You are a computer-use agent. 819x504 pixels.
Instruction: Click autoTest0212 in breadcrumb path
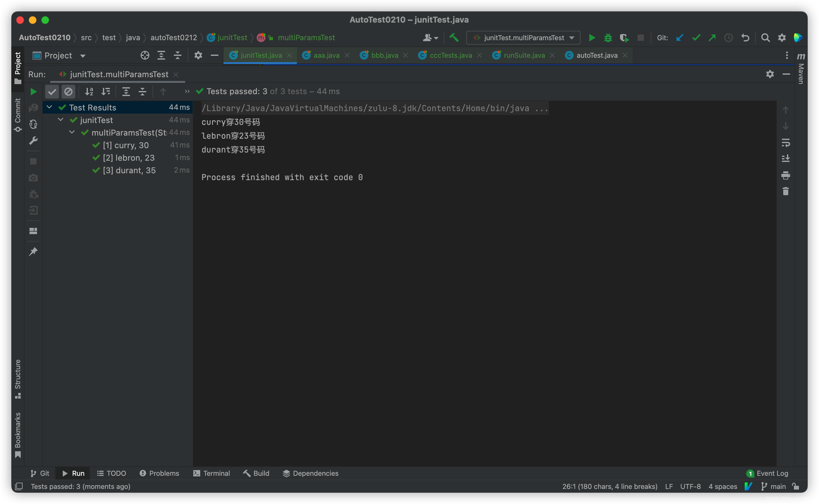coord(174,38)
